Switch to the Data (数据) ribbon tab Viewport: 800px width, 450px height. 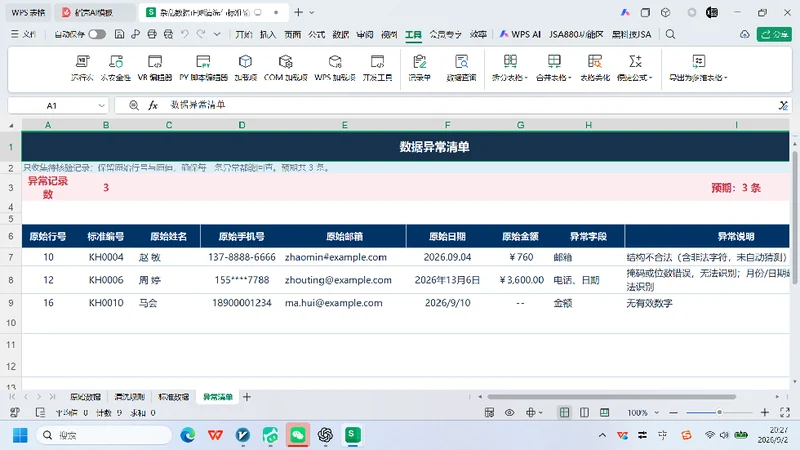(x=340, y=34)
